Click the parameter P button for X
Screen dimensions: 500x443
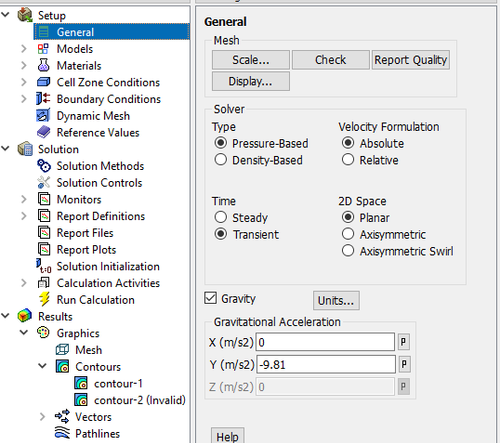click(403, 342)
